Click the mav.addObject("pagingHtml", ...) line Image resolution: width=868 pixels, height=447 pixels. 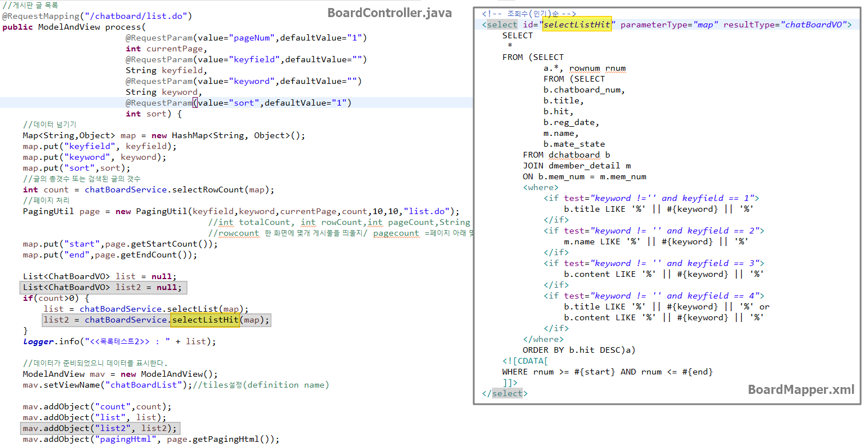tap(151, 439)
